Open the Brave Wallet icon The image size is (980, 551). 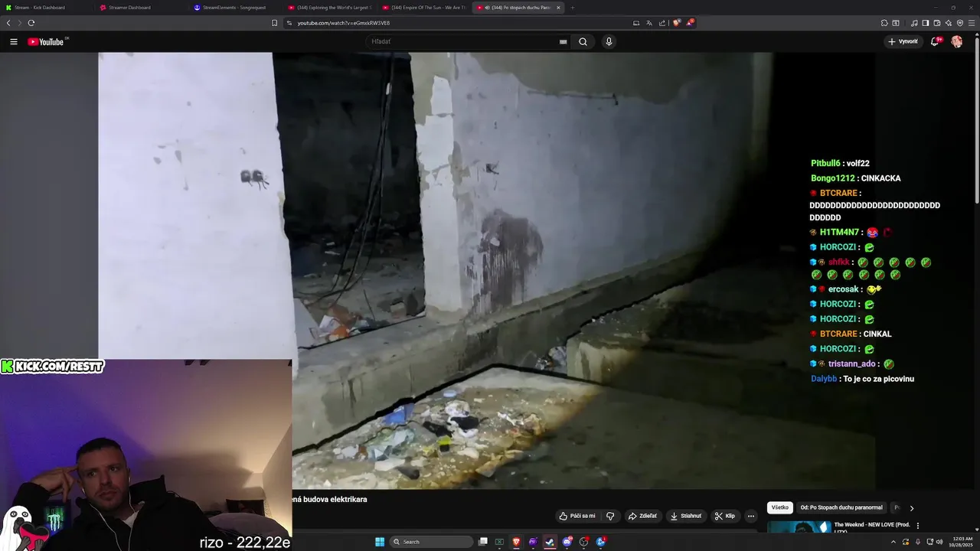936,23
